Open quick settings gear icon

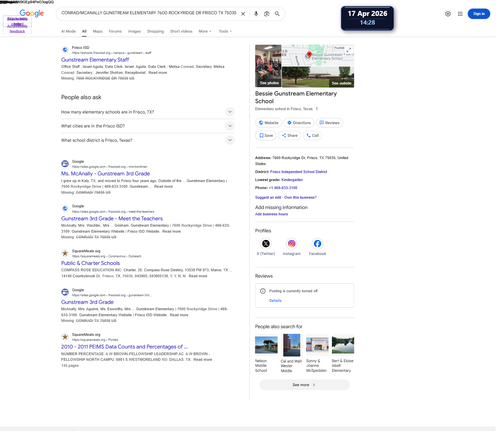point(448,14)
